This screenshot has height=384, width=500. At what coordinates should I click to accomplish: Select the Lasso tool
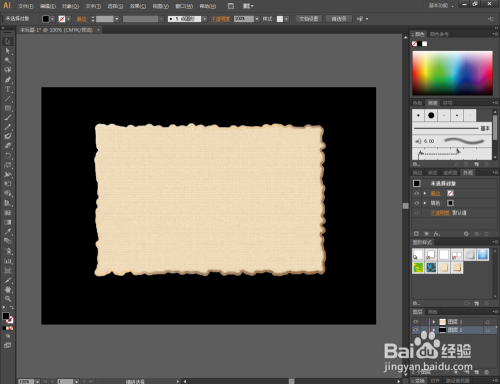[x=8, y=70]
